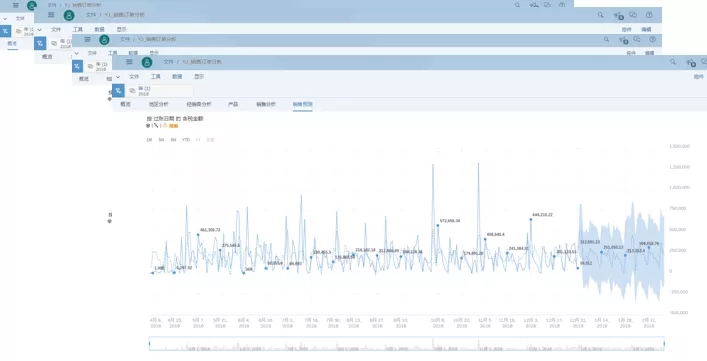
Task: Open the discussion icon in the second window
Action: [633, 15]
